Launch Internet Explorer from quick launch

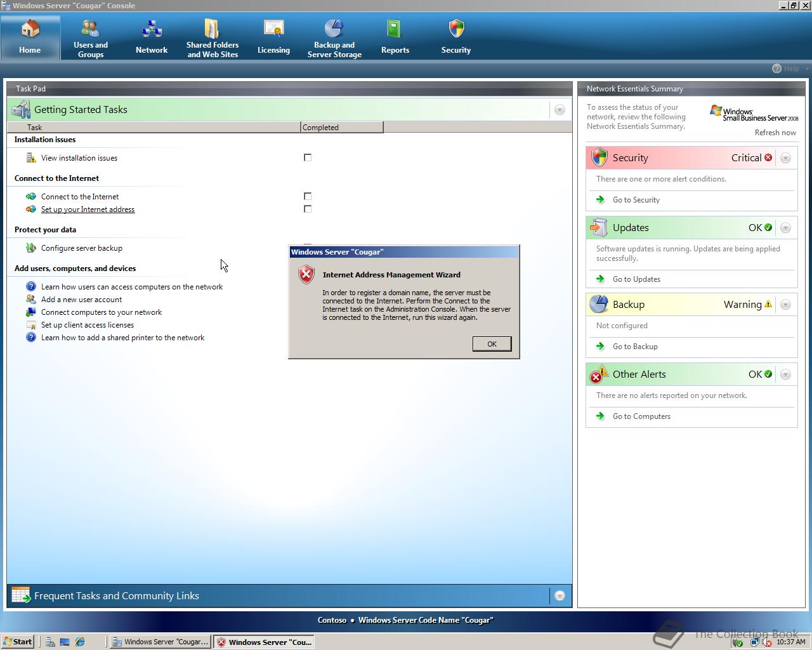point(80,642)
